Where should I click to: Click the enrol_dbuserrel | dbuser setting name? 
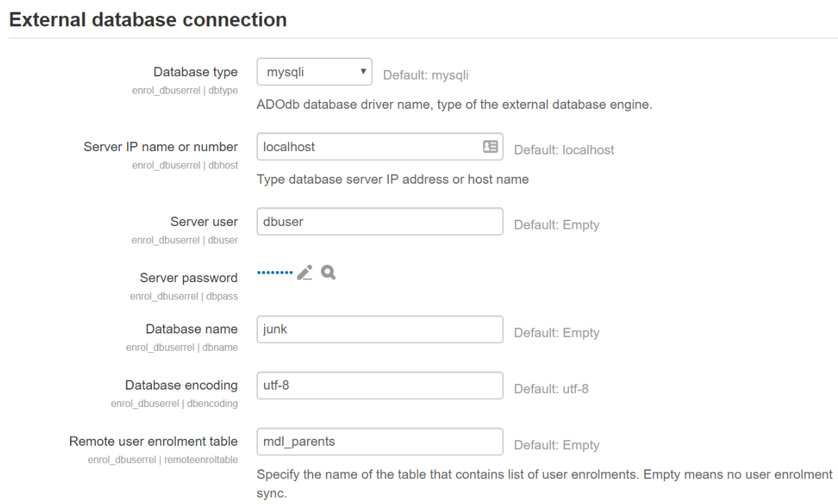tap(184, 241)
